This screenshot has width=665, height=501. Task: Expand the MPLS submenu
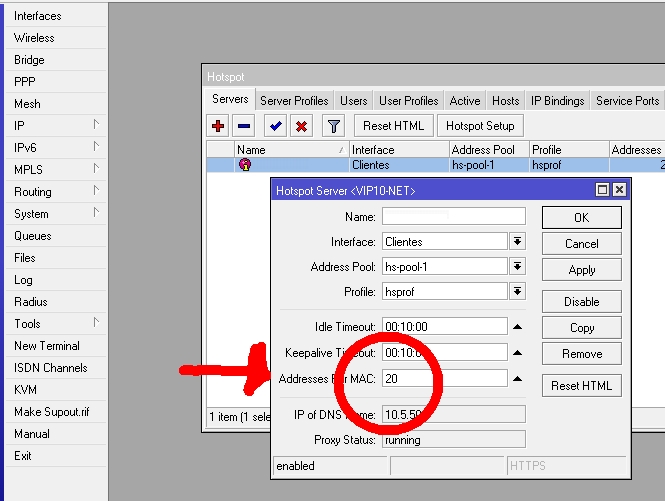[96, 169]
